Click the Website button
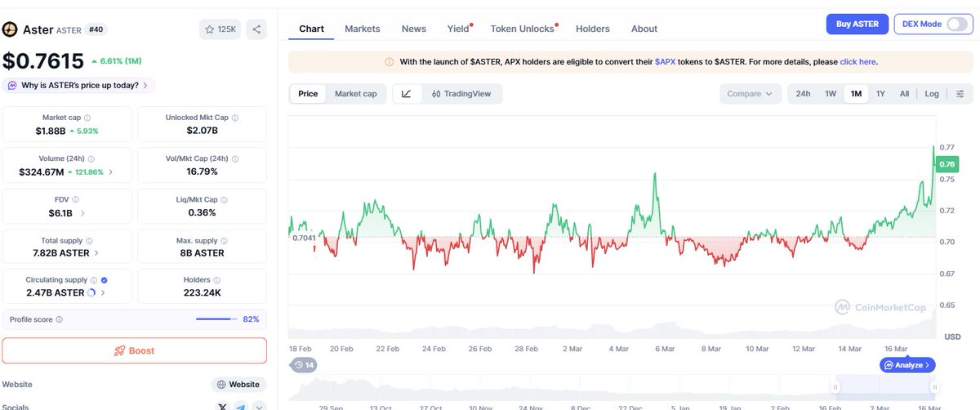Image resolution: width=980 pixels, height=410 pixels. pos(238,384)
